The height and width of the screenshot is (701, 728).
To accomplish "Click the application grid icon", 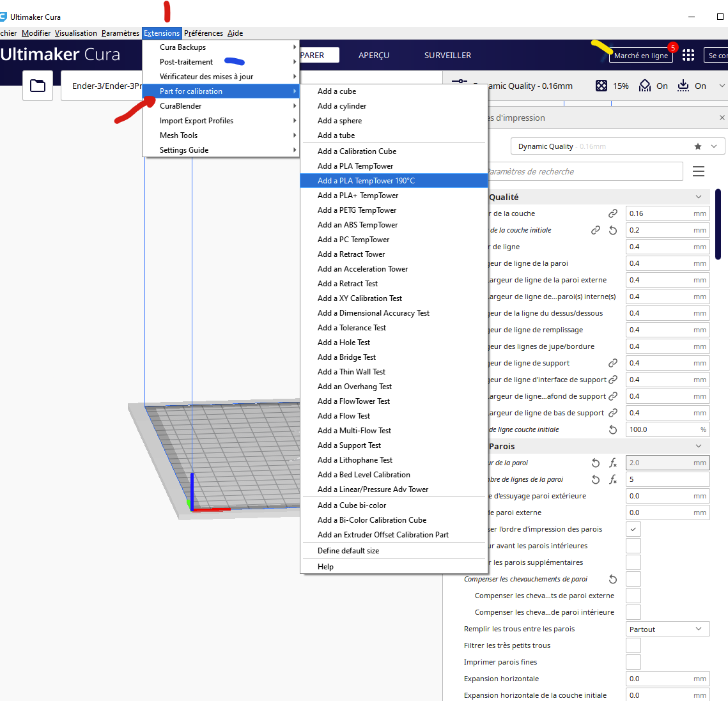I will 688,55.
